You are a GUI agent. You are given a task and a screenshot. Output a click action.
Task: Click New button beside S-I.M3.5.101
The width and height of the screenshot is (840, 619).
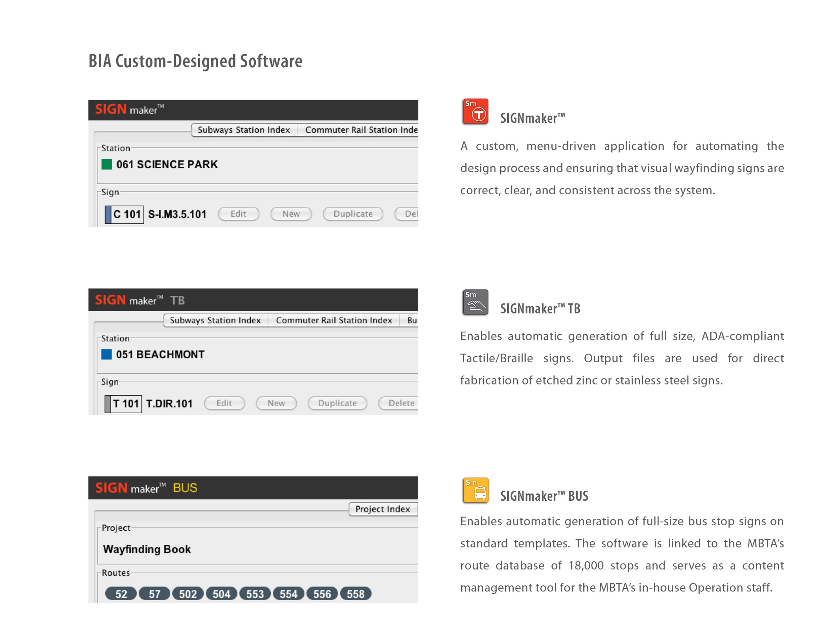[x=291, y=214]
